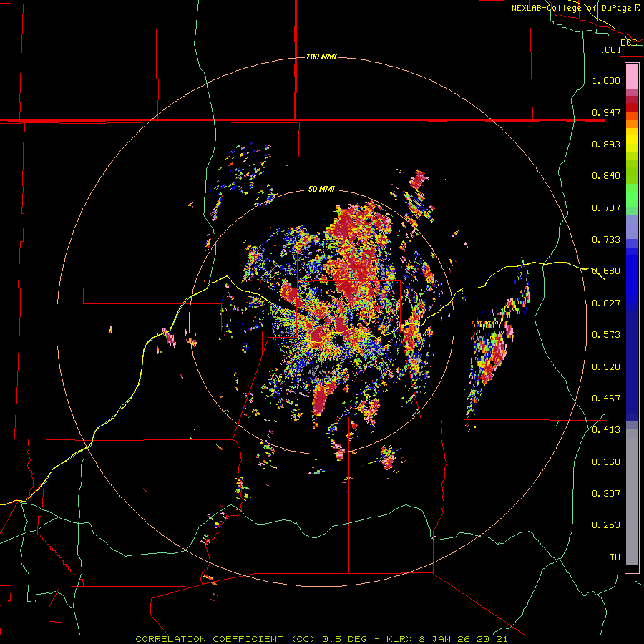644x644 pixels.
Task: Pick the gray color bar segment near 0.307
Action: (x=632, y=497)
